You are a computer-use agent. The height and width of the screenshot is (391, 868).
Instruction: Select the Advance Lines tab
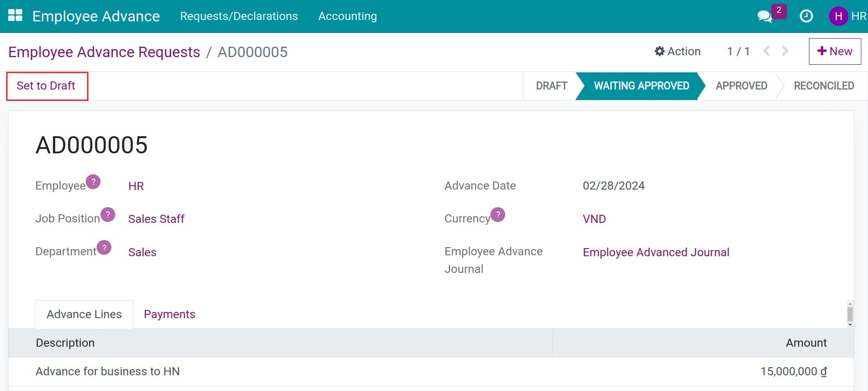pos(84,314)
